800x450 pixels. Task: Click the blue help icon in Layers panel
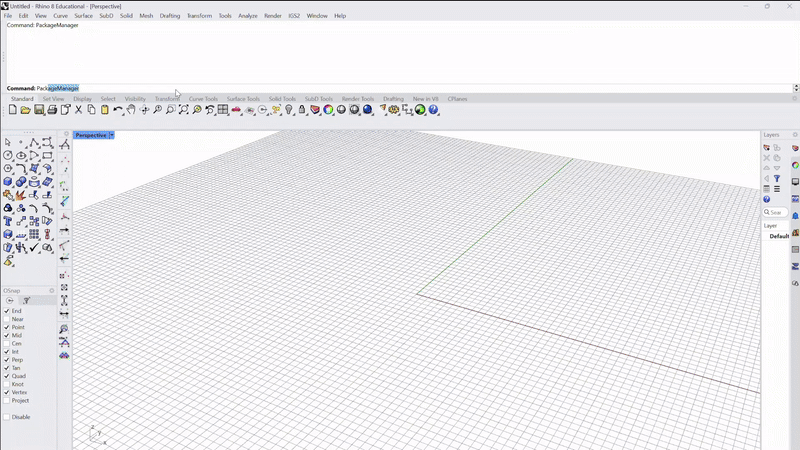[x=767, y=199]
